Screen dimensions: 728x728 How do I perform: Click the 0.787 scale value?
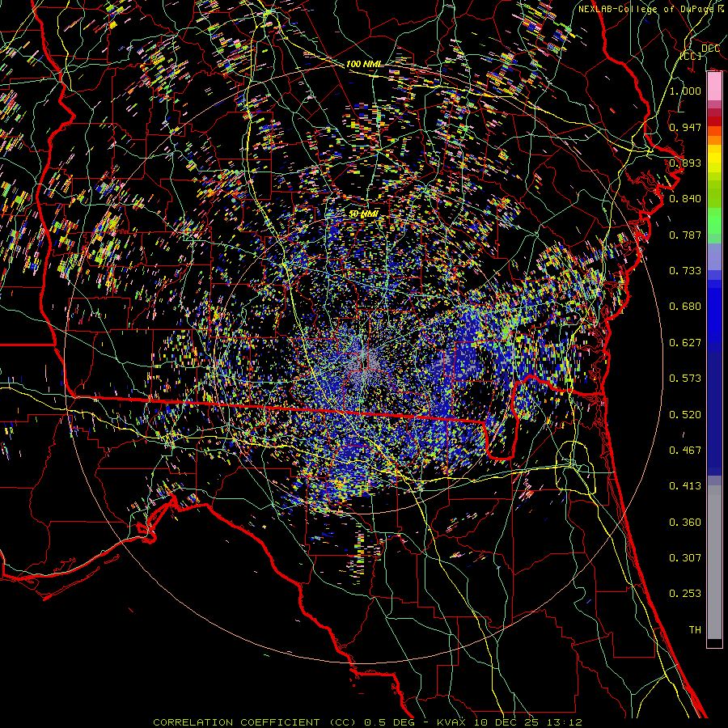point(685,235)
